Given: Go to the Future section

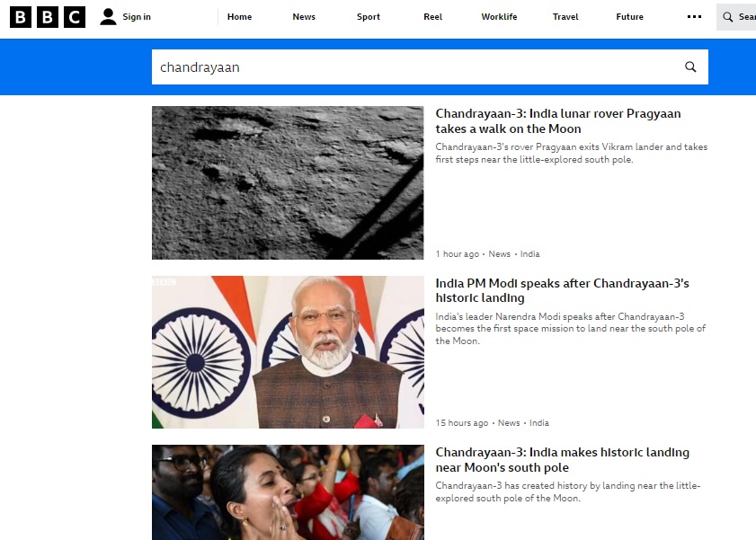Looking at the screenshot, I should pos(629,17).
